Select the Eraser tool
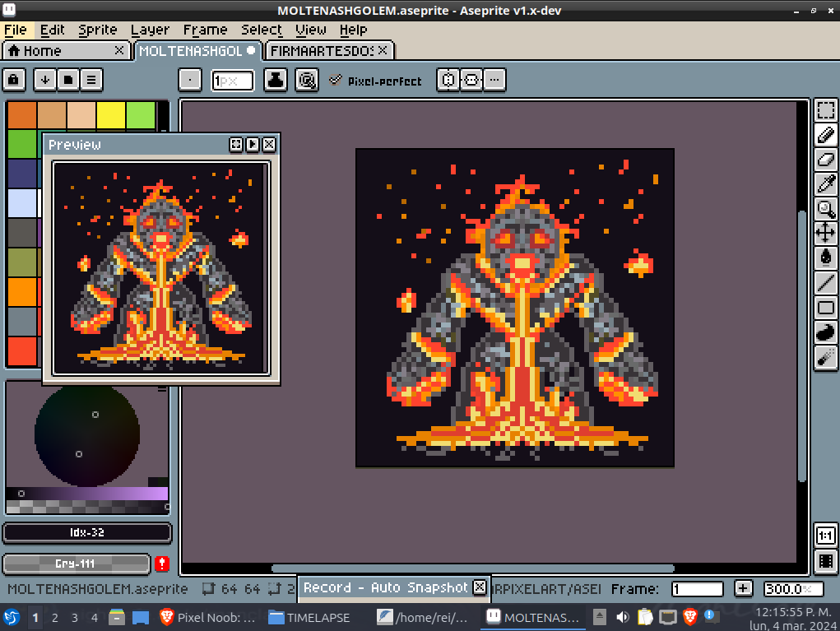 click(825, 160)
